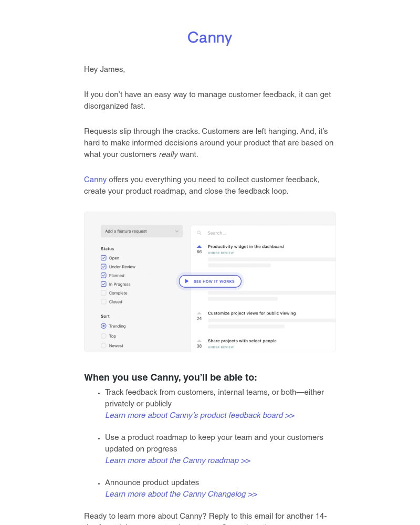Click the play triangle in See How It Works
Viewport: 420px width, 525px height.
[x=187, y=281]
